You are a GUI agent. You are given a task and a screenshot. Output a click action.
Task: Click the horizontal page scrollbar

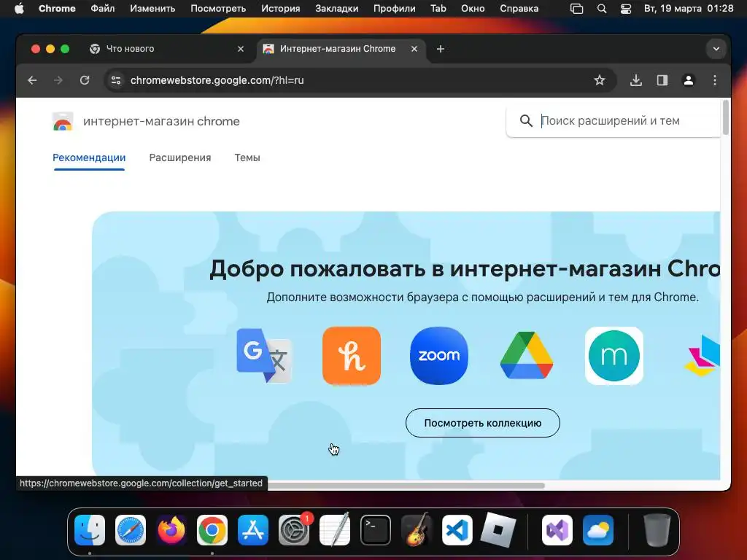tap(406, 486)
